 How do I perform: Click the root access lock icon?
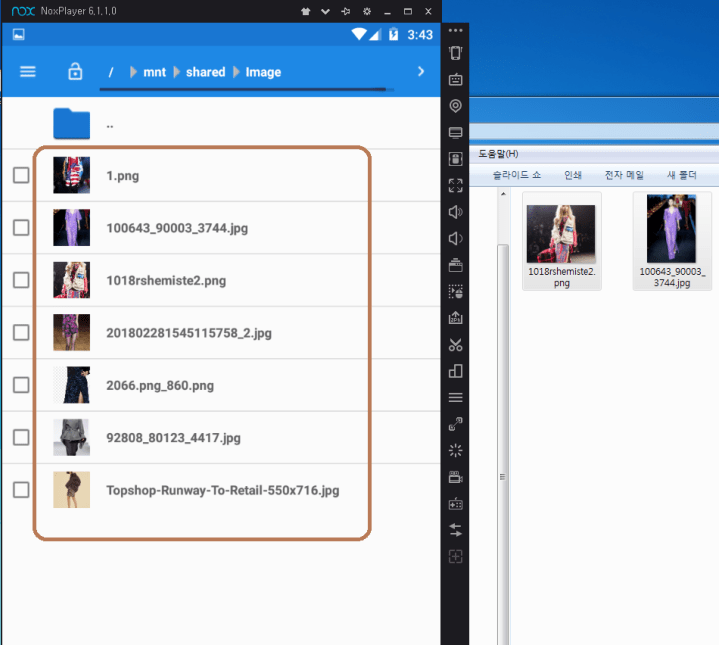pyautogui.click(x=75, y=72)
